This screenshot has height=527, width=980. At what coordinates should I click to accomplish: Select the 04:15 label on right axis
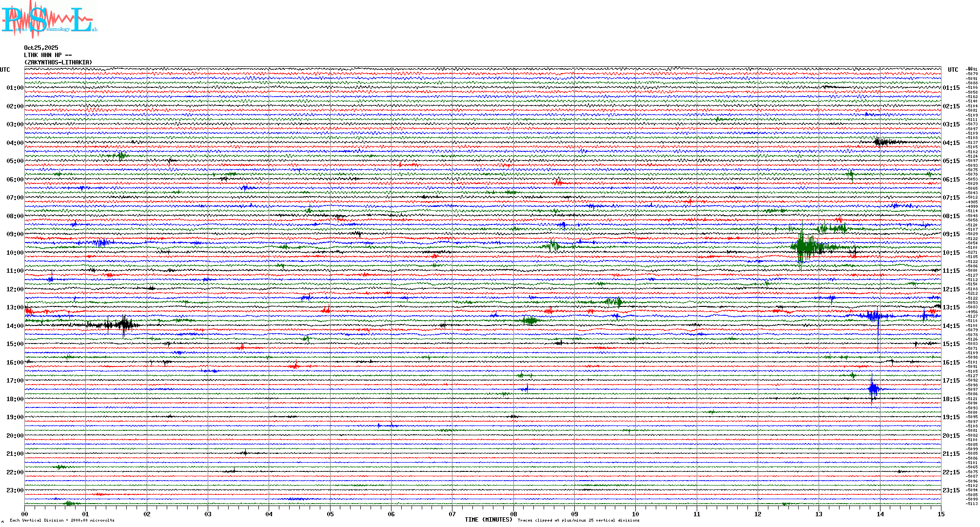[x=951, y=143]
